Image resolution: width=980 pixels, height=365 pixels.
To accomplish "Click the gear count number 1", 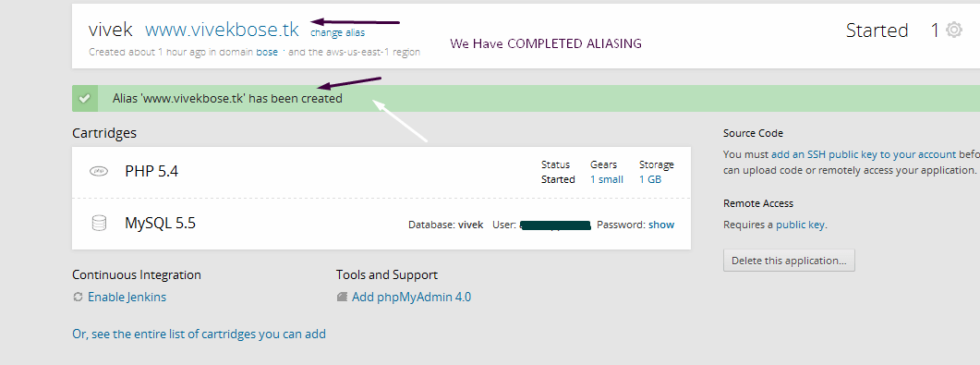I will coord(935,30).
